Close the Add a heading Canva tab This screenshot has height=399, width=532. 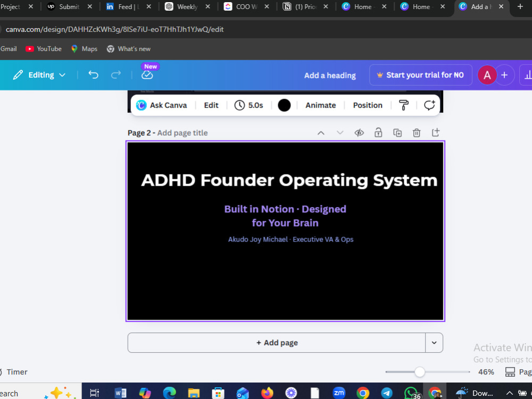pyautogui.click(x=501, y=6)
